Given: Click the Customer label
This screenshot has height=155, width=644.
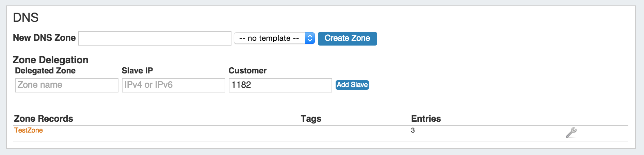Looking at the screenshot, I should (x=247, y=71).
